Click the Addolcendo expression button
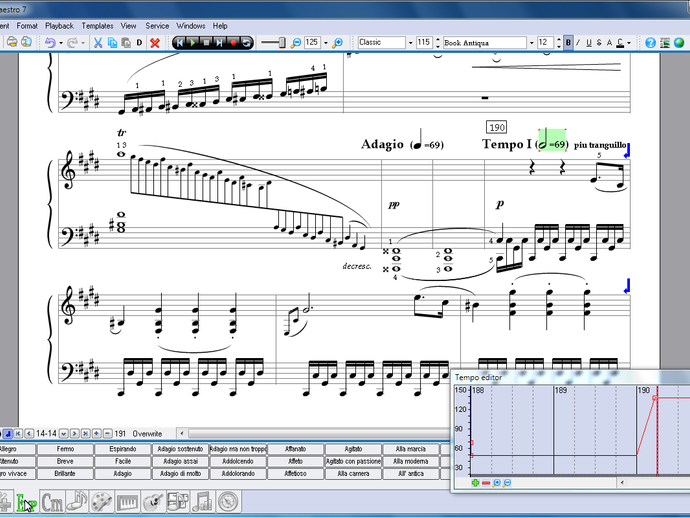690x518 pixels. tap(238, 461)
